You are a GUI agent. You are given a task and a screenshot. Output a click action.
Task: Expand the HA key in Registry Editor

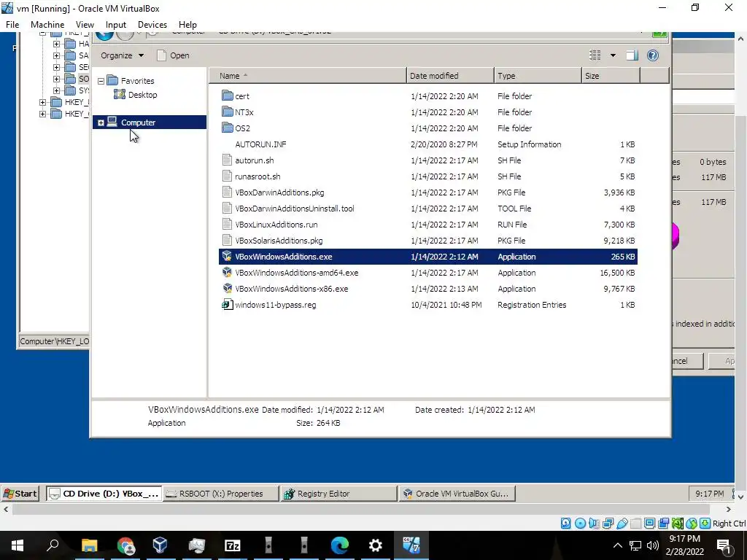[56, 44]
